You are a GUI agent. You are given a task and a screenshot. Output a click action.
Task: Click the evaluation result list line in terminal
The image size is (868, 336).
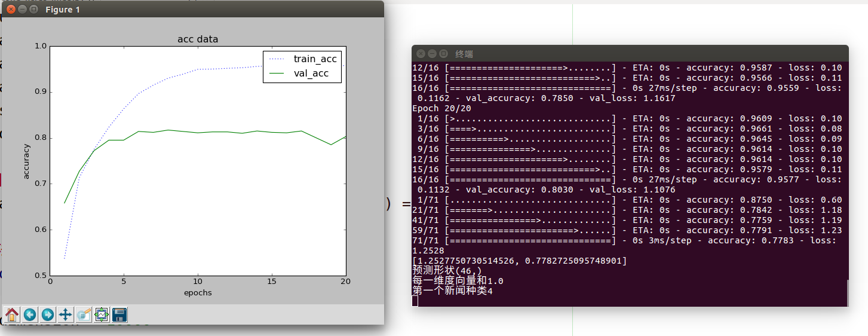[520, 261]
